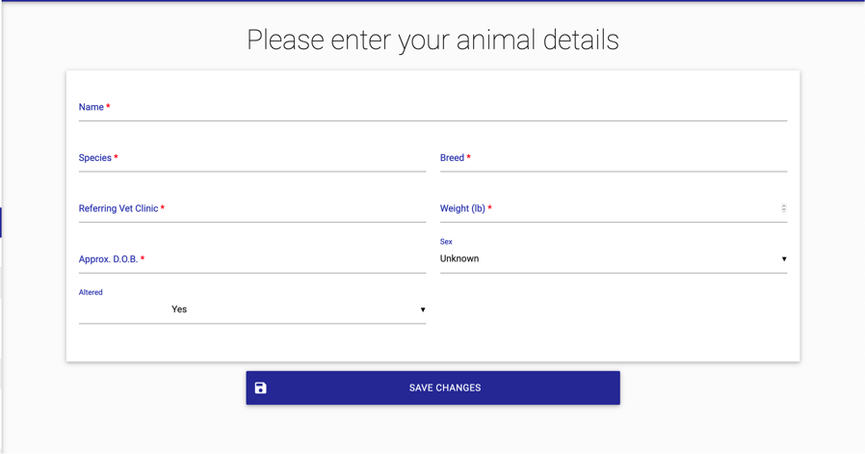The image size is (865, 454).
Task: Click the Weight field spinner arrows
Action: click(x=783, y=209)
